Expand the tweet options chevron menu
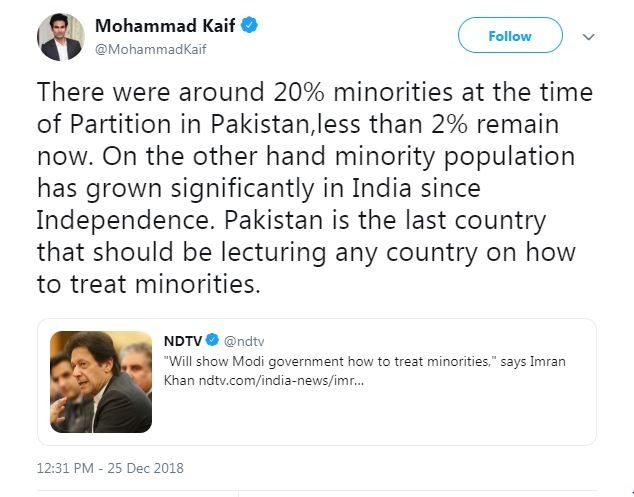Screen dimensions: 634x497 coord(589,37)
